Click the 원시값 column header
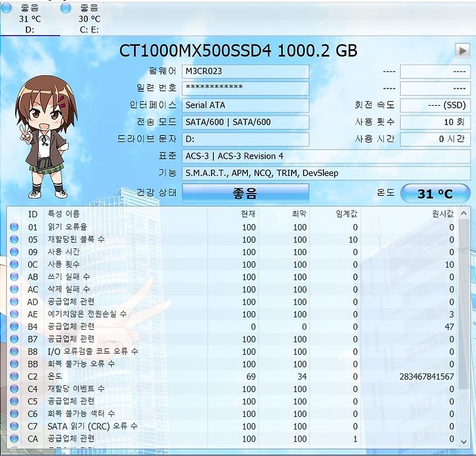 pos(409,214)
